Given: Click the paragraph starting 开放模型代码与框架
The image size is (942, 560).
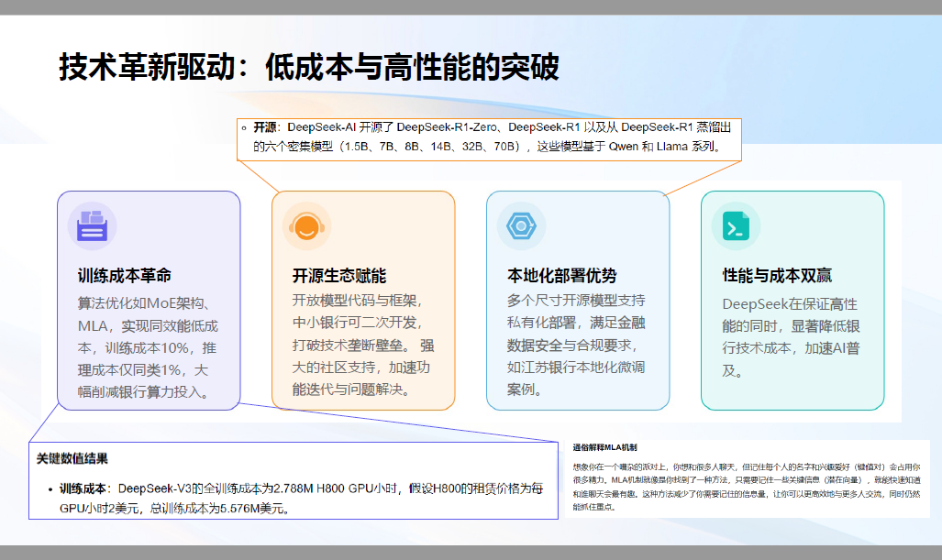Looking at the screenshot, I should pyautogui.click(x=363, y=346).
